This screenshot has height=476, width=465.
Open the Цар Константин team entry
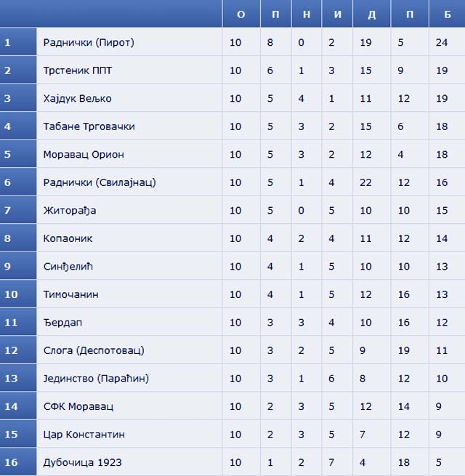click(x=84, y=435)
